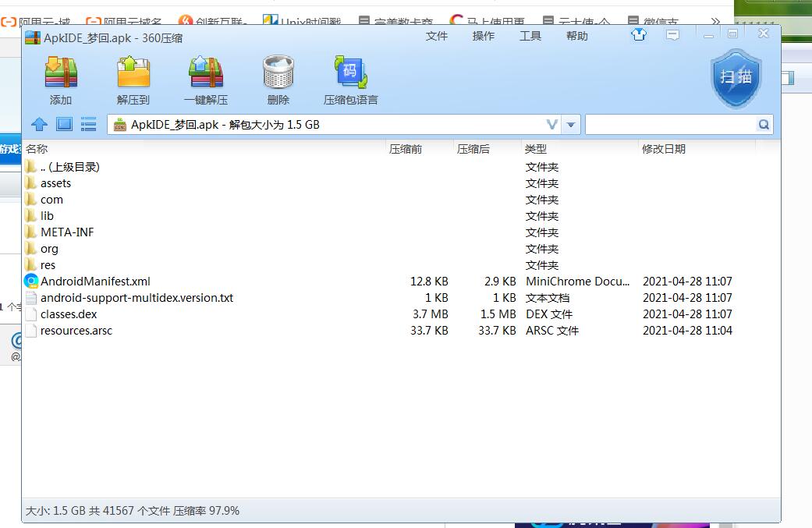Click the feedback message icon in title bar
The height and width of the screenshot is (528, 812).
click(x=672, y=35)
